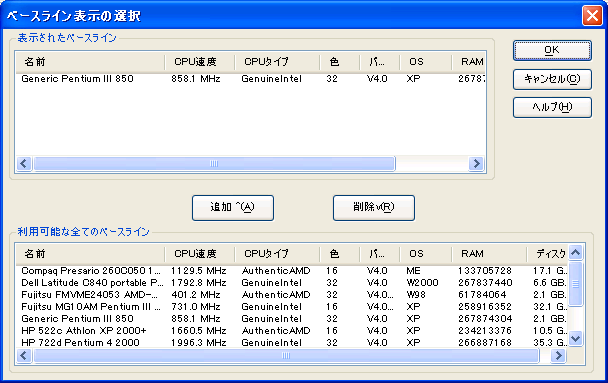Screen dimensions: 608x383
Task: Click 731.0 MHz CPU speed cell
Action: click(196, 307)
